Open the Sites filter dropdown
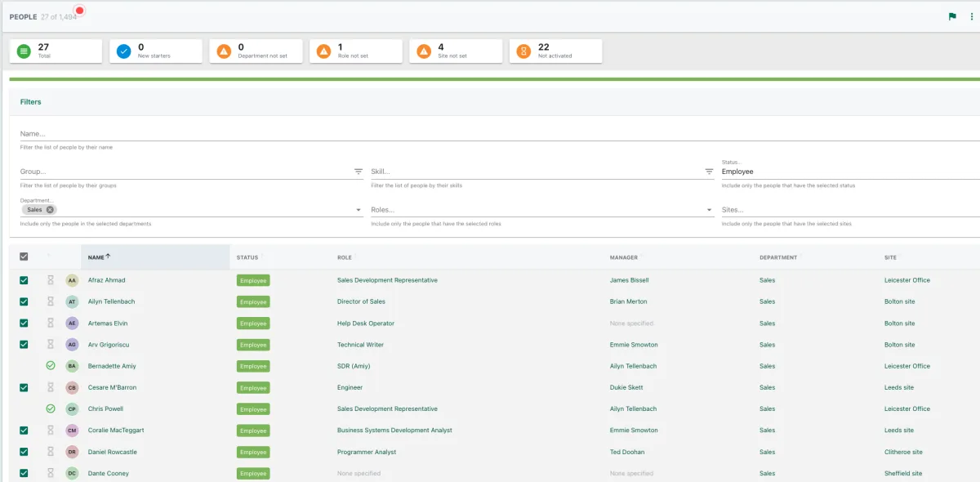This screenshot has height=482, width=980. 850,210
